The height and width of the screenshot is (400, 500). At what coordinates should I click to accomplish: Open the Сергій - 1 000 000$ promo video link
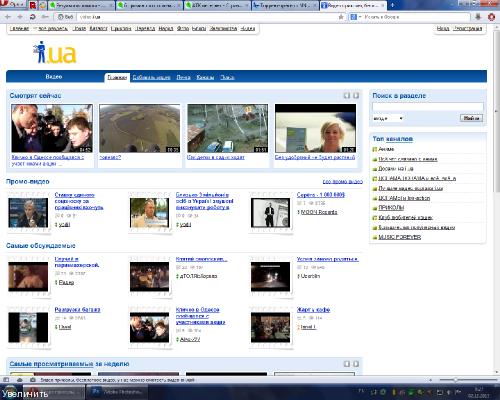[x=321, y=195]
